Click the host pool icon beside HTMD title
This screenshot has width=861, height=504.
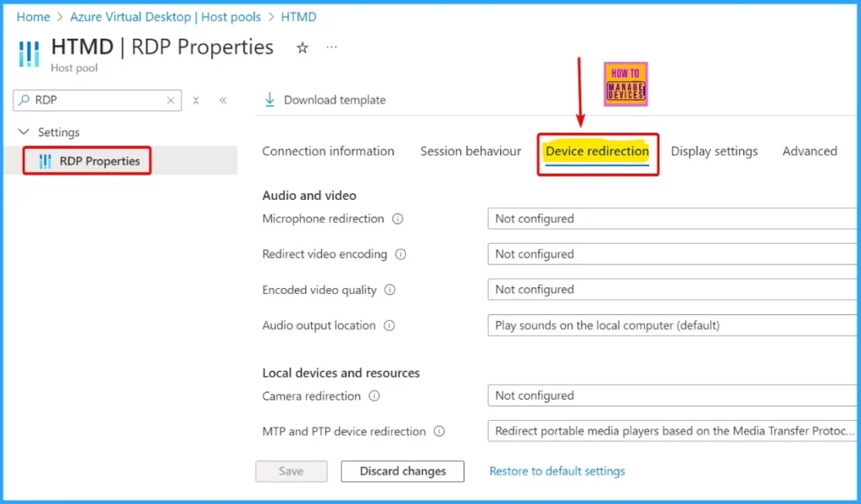(x=29, y=55)
